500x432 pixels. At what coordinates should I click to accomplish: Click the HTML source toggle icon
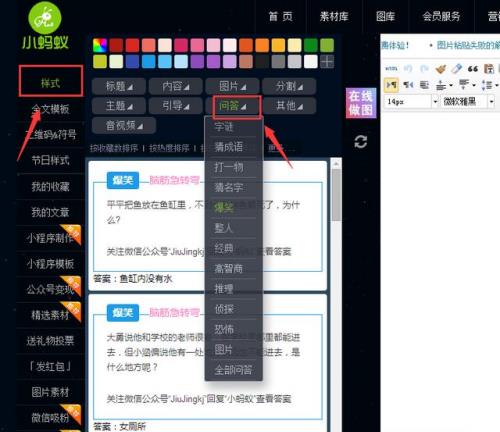pyautogui.click(x=391, y=69)
